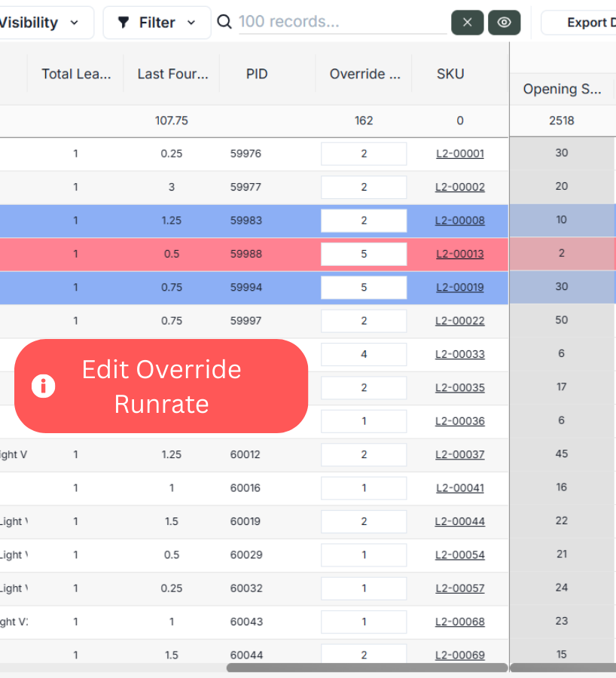
Task: Click the info icon on red banner
Action: point(44,386)
